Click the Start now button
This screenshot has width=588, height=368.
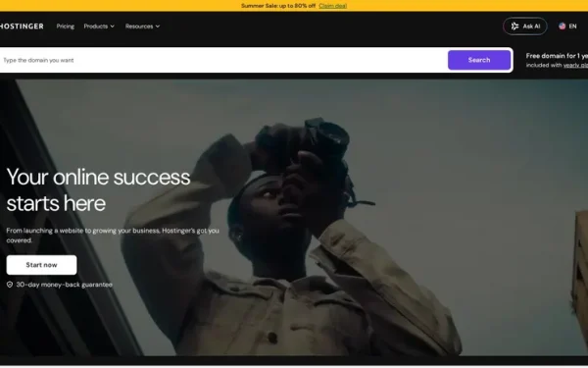point(41,265)
